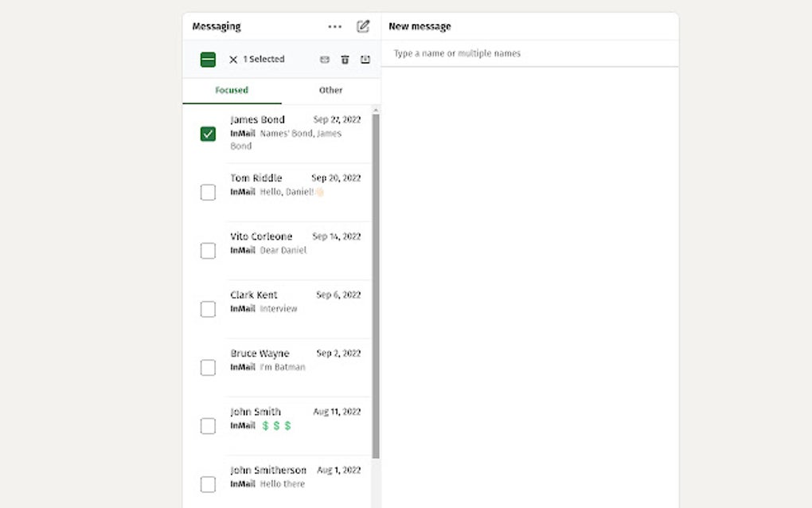Click the mark as unread envelope icon
Screen dimensions: 812x508
pyautogui.click(x=325, y=60)
